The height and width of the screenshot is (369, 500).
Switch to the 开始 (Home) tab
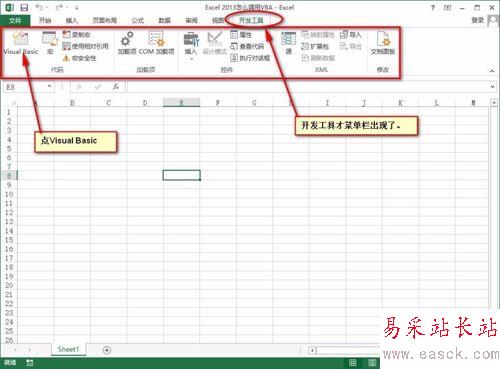click(x=45, y=20)
